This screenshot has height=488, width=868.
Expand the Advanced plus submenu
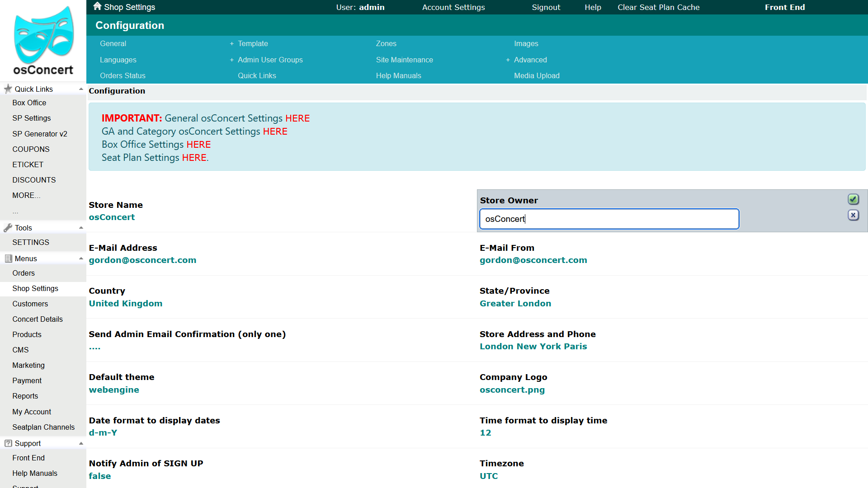pyautogui.click(x=508, y=60)
